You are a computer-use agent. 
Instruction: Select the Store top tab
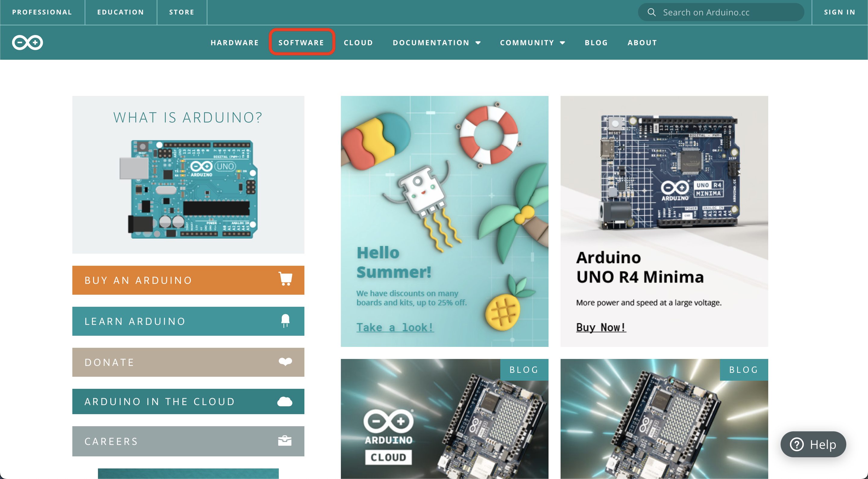(182, 12)
